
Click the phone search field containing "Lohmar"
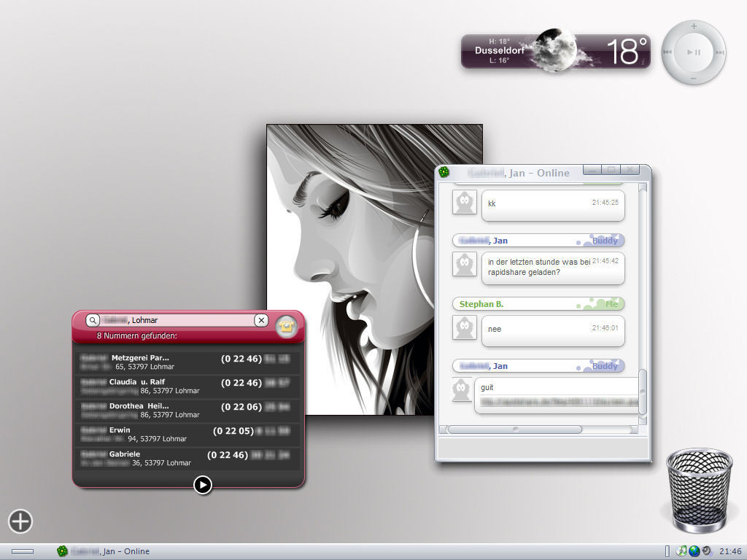point(177,320)
